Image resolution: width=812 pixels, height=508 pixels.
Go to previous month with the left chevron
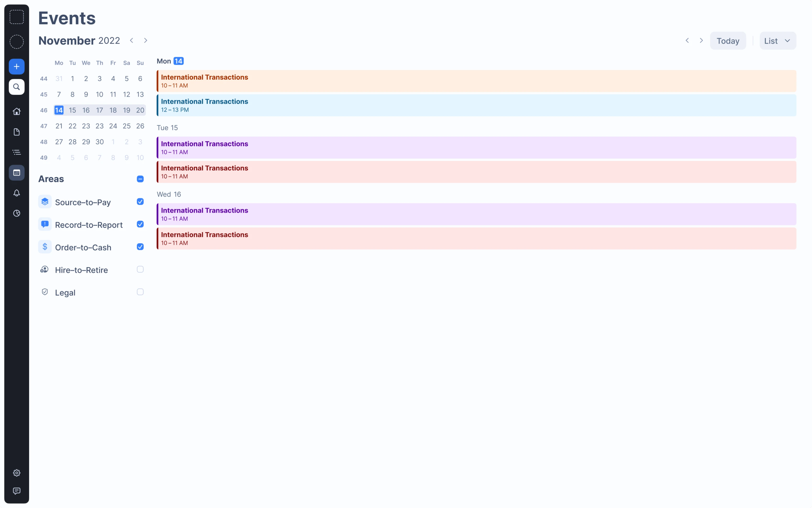[x=131, y=40]
